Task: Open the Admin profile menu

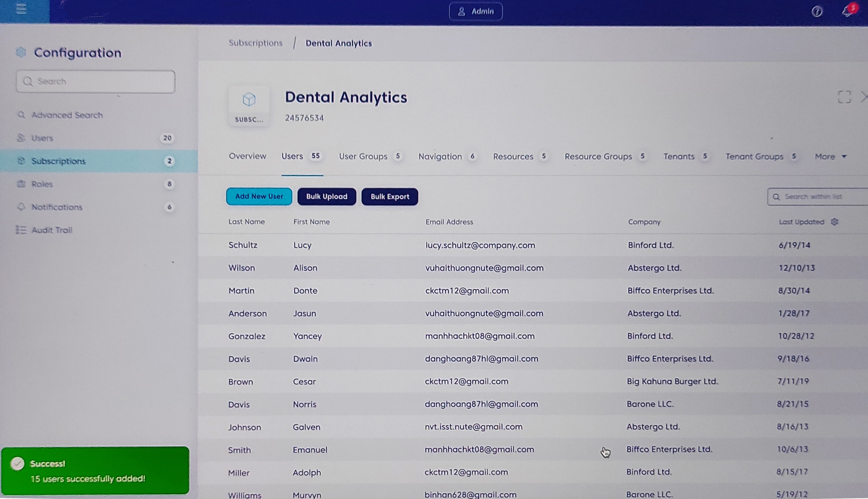Action: [x=476, y=12]
